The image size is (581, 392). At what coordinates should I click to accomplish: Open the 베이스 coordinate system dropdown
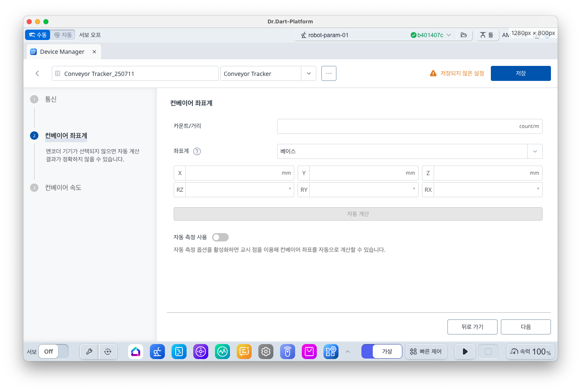pos(535,151)
